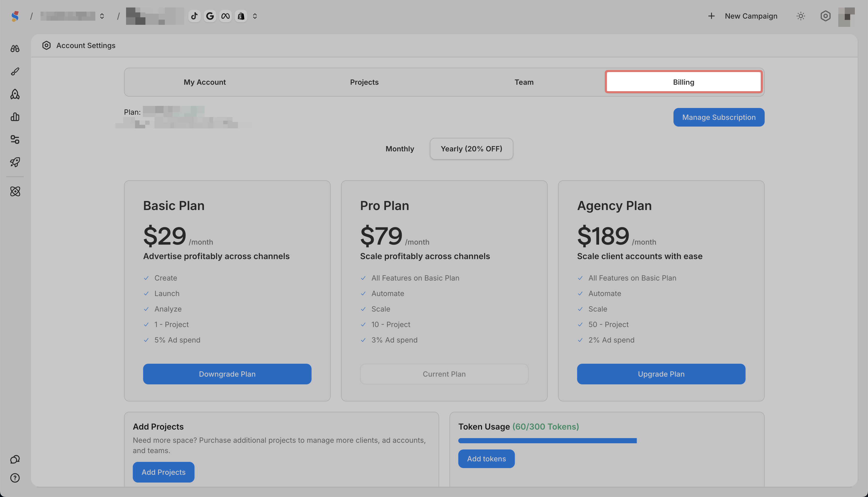The width and height of the screenshot is (868, 497).
Task: Open the chat bubbles support icon
Action: pos(15,460)
